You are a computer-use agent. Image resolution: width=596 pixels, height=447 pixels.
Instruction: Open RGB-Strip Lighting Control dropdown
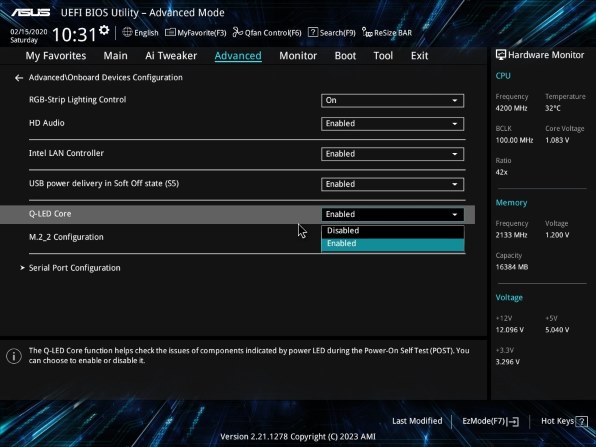(392, 100)
